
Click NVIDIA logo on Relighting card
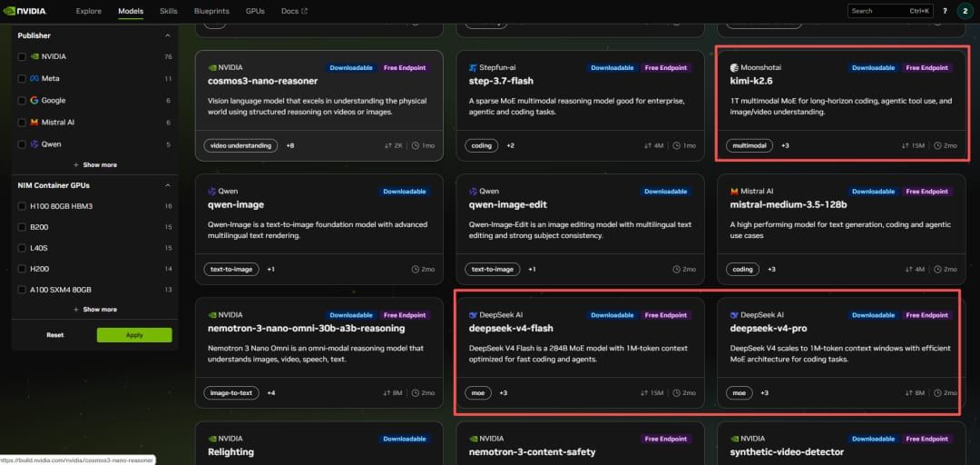point(211,440)
